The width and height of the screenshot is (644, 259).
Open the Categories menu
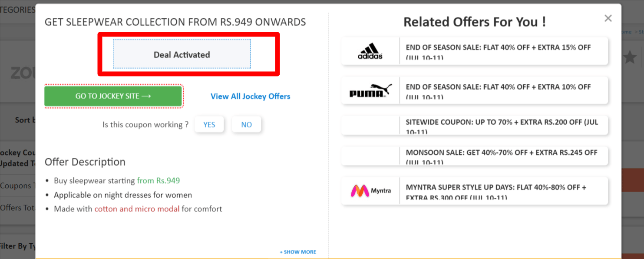click(17, 9)
